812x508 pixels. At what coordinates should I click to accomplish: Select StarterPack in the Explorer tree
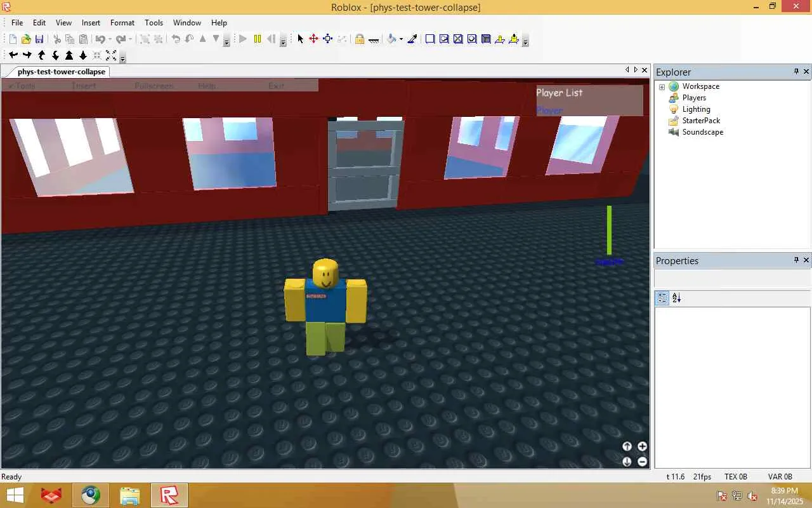click(701, 121)
